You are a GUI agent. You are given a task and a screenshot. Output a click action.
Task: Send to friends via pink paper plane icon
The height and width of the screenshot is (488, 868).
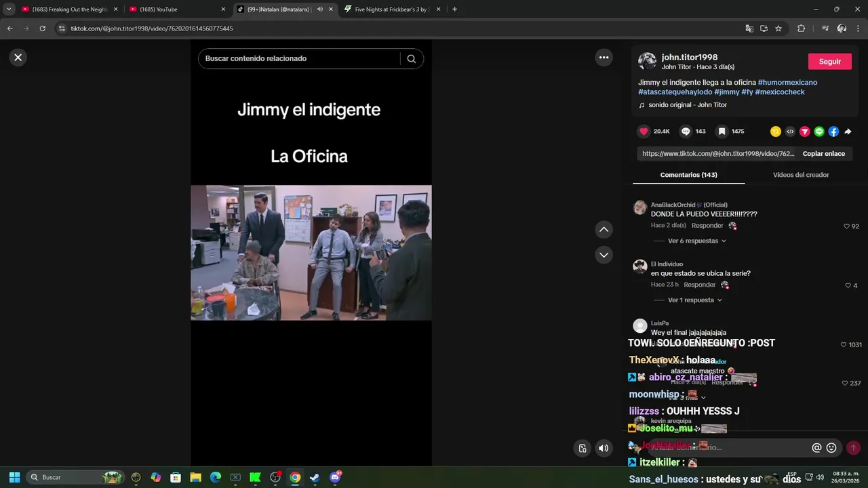point(805,131)
